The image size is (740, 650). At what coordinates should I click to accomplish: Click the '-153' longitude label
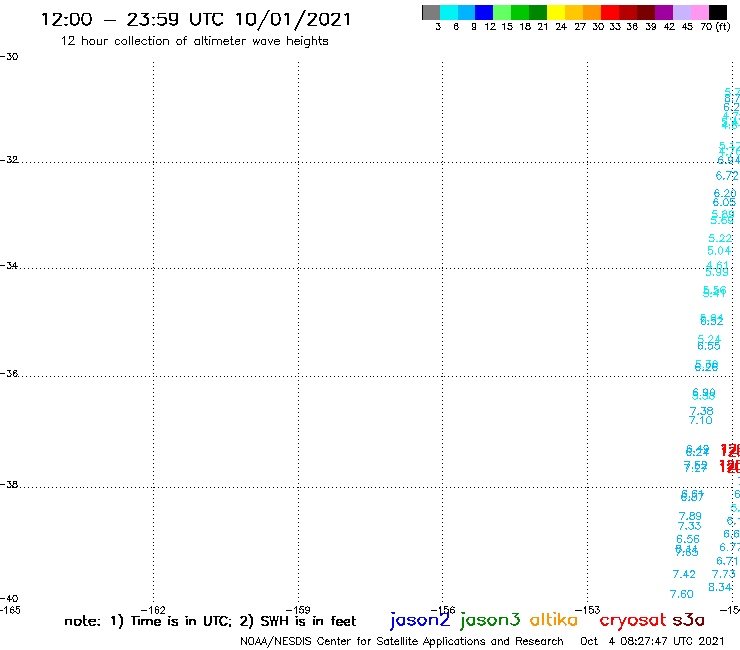tap(588, 610)
